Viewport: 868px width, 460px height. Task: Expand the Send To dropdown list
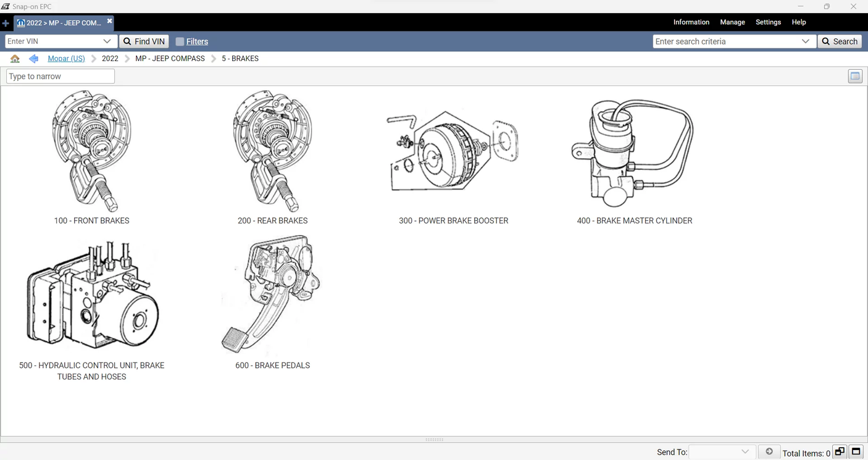(746, 451)
